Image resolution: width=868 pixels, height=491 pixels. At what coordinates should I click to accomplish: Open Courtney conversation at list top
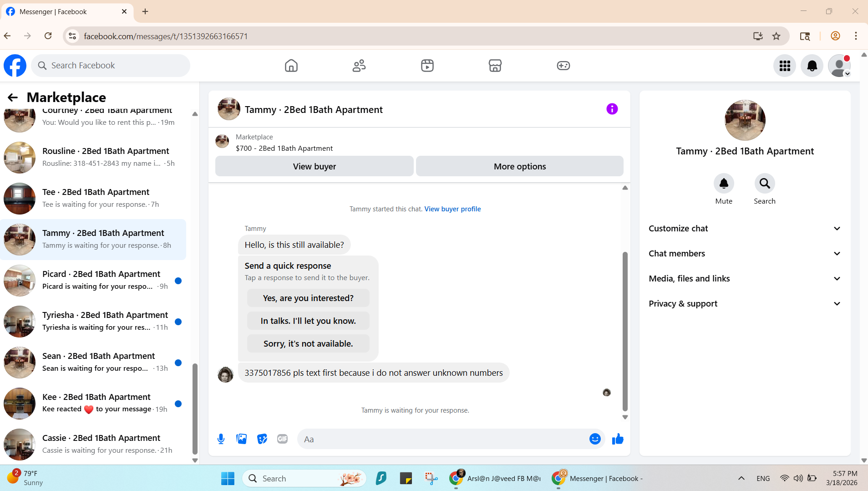coord(93,121)
